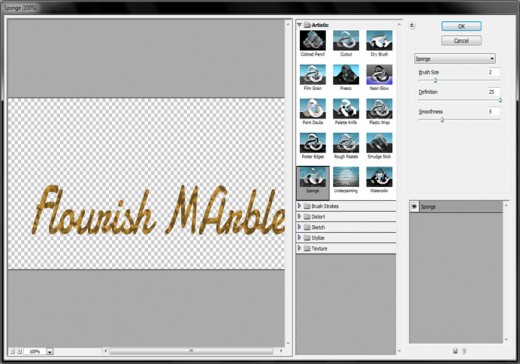Choose the Dry Brush filter thumbnail
Screen dimensions: 520x364
click(379, 41)
